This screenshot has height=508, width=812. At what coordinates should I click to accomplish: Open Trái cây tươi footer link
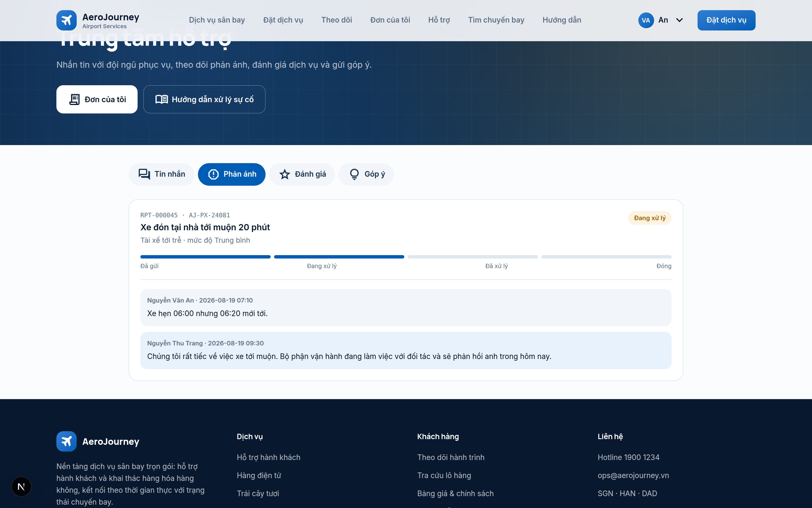[x=258, y=494]
